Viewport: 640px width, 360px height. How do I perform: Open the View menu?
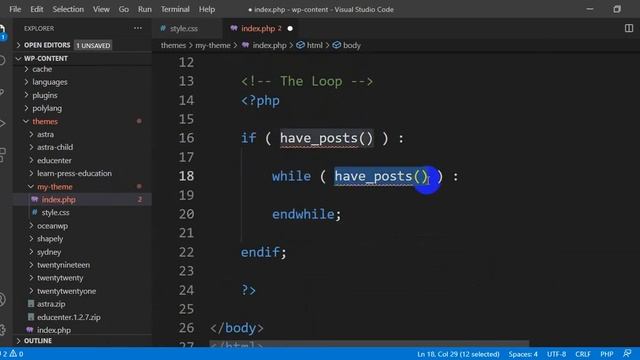(x=101, y=9)
